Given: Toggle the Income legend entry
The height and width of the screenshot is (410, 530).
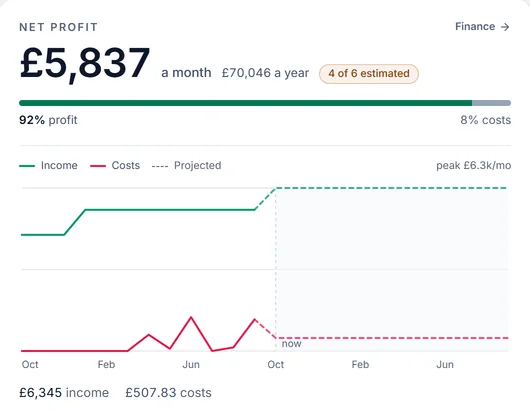Looking at the screenshot, I should tap(48, 165).
